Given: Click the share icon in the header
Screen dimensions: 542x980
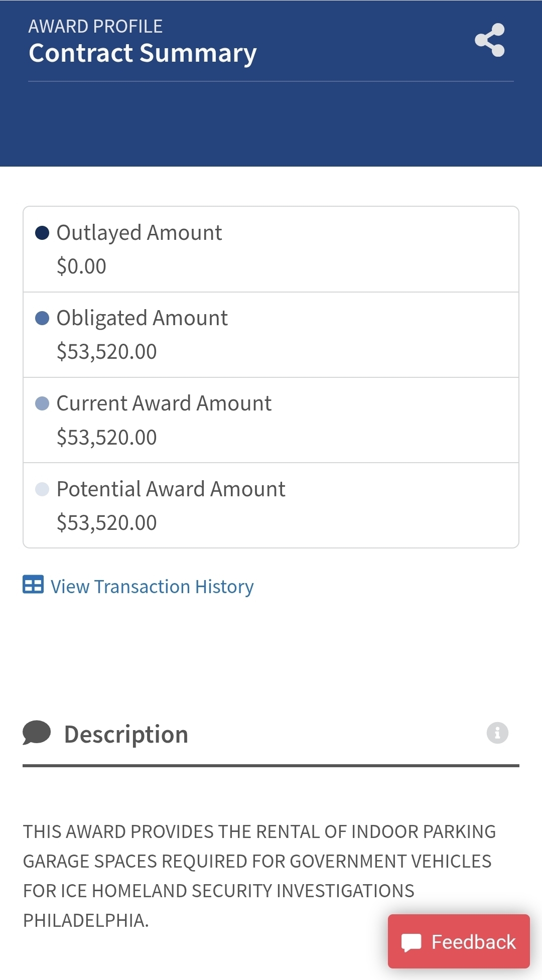Looking at the screenshot, I should pyautogui.click(x=490, y=40).
